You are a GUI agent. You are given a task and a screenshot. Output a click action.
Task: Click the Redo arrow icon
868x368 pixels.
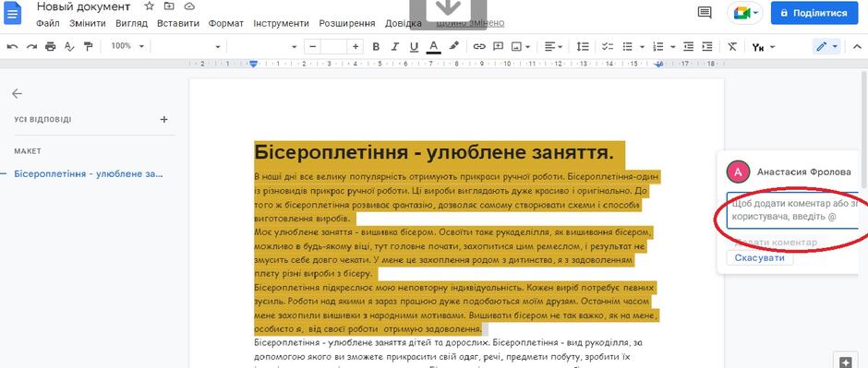31,47
